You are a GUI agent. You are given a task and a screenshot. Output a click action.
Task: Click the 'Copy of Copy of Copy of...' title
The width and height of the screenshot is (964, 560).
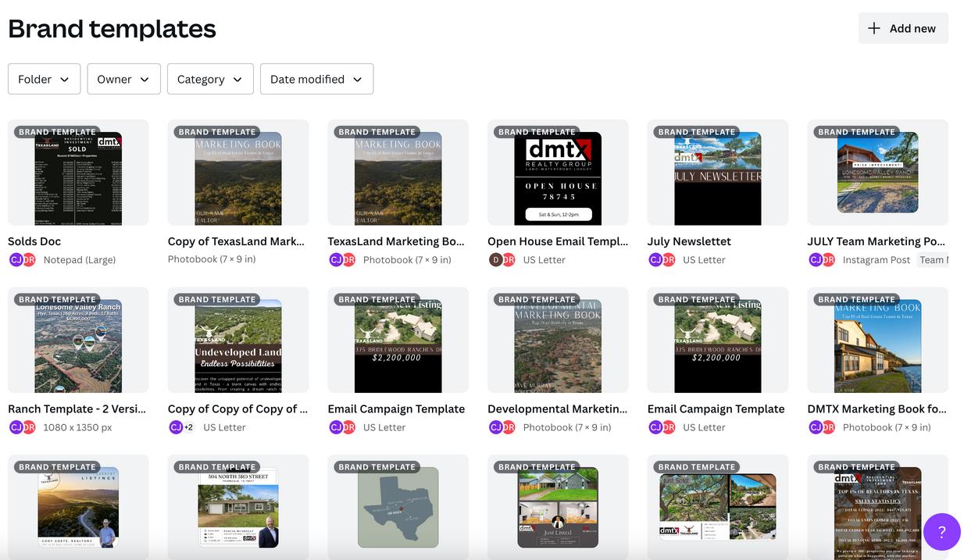pos(238,408)
